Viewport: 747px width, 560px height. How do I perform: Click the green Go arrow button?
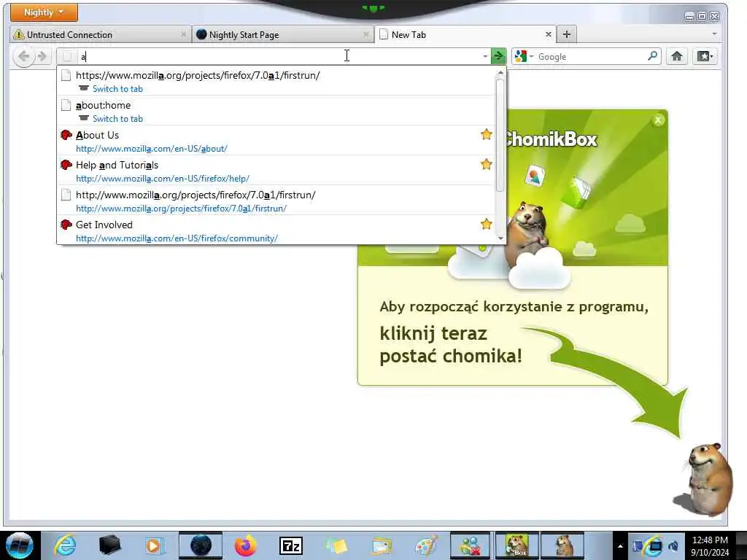click(x=498, y=57)
